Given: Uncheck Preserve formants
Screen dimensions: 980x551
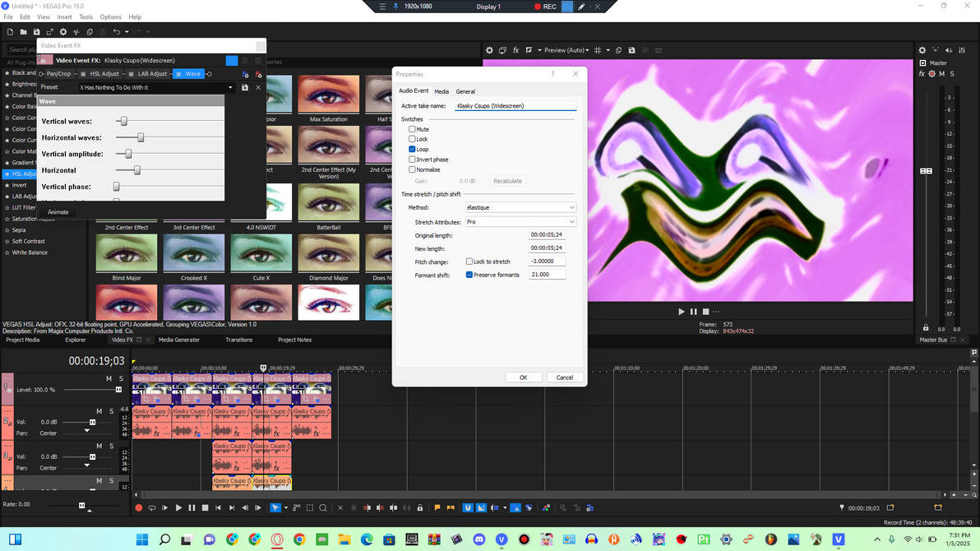Looking at the screenshot, I should click(469, 275).
